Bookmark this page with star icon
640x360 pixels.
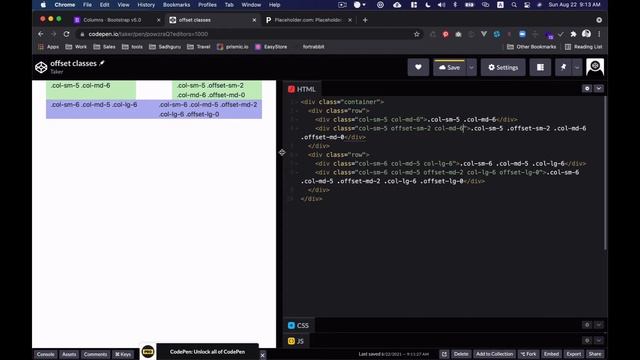(x=416, y=34)
